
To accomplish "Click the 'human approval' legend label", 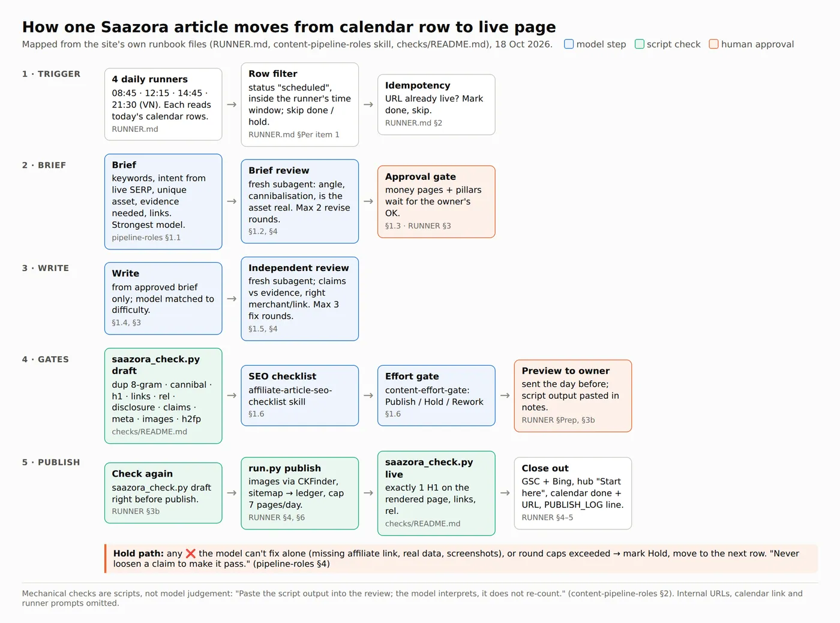I will click(757, 44).
